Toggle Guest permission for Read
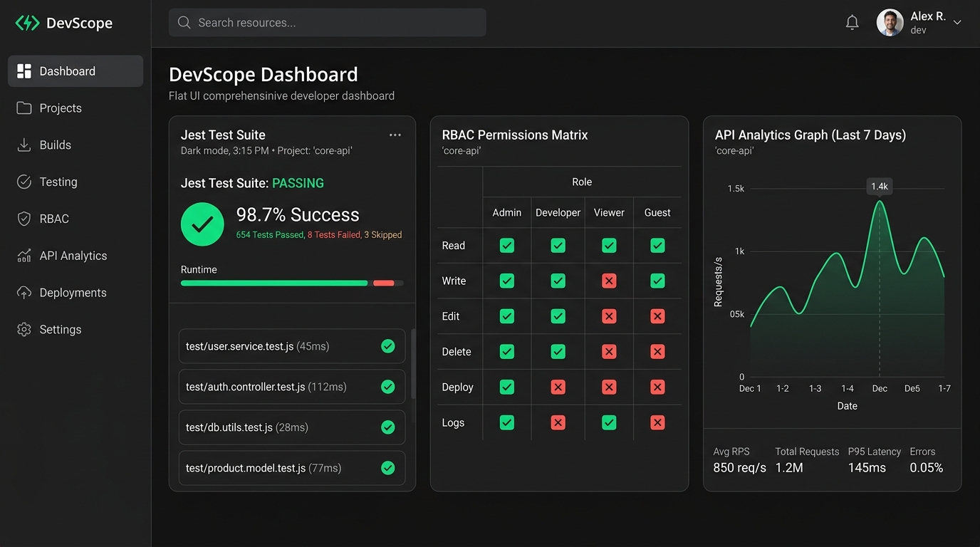Viewport: 980px width, 547px height. pos(657,246)
